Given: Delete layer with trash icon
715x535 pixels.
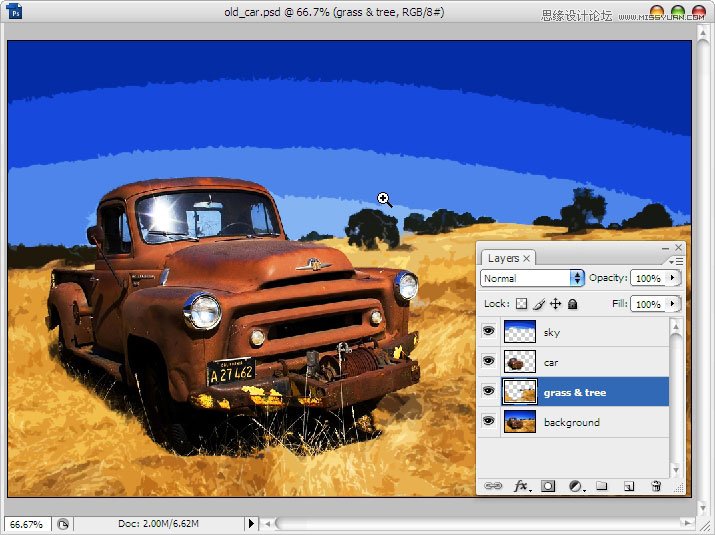Looking at the screenshot, I should [656, 486].
